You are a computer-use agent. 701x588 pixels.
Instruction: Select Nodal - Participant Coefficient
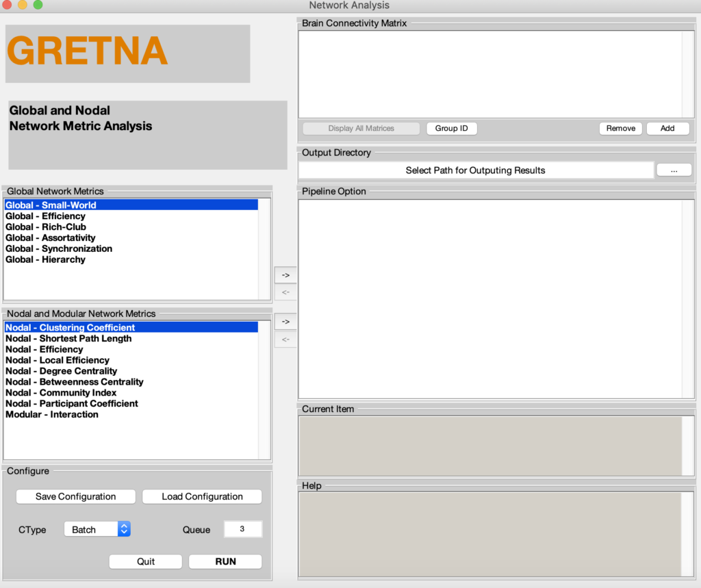click(x=131, y=403)
